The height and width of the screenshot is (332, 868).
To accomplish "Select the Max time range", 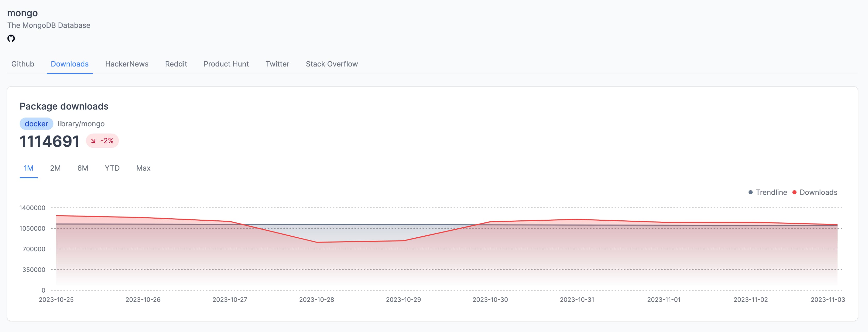I will (x=143, y=168).
